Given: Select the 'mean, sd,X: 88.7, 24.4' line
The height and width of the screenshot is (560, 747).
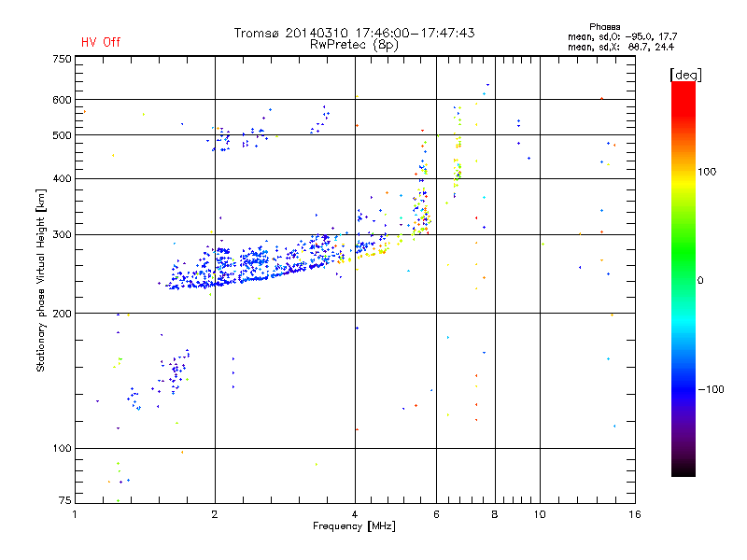Looking at the screenshot, I should 621,47.
